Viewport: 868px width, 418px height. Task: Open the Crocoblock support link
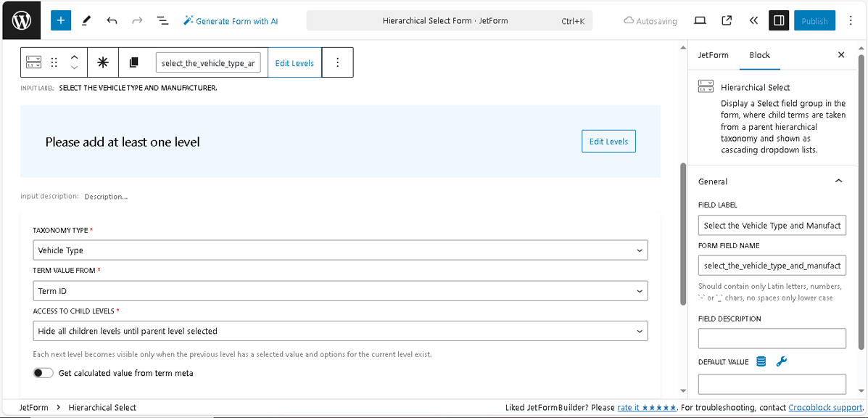coord(824,407)
